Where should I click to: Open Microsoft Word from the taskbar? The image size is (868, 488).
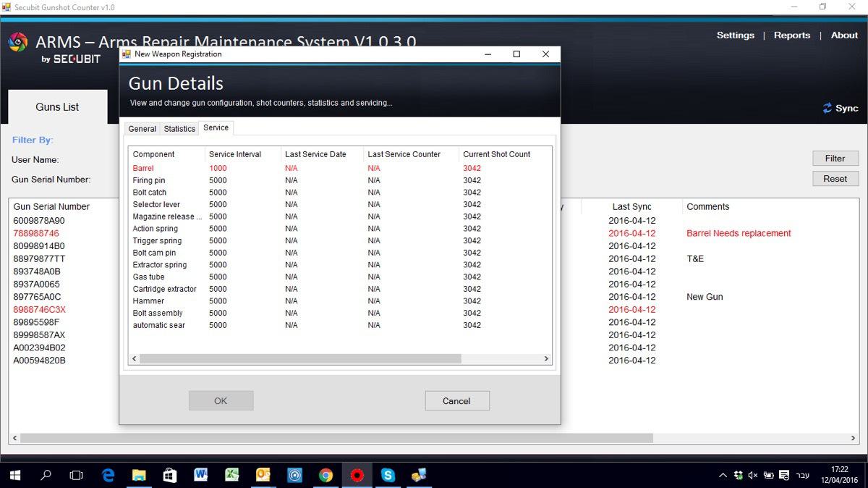pos(201,475)
